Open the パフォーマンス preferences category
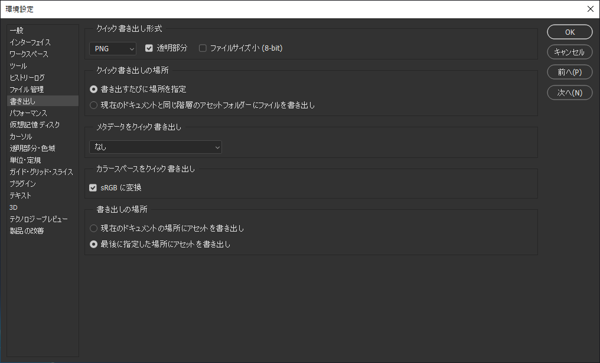This screenshot has height=363, width=600. coord(28,113)
